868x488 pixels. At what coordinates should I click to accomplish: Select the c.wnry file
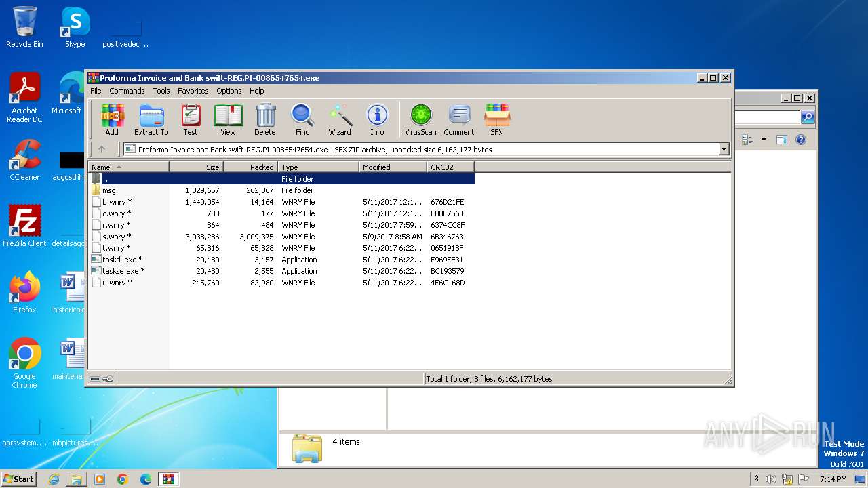pyautogui.click(x=281, y=213)
